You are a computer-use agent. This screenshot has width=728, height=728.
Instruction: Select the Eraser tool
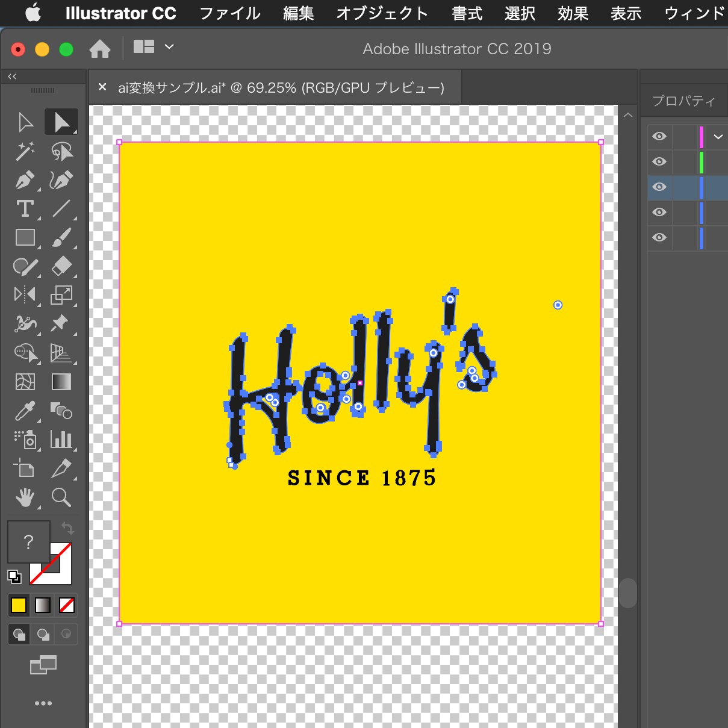click(x=61, y=266)
